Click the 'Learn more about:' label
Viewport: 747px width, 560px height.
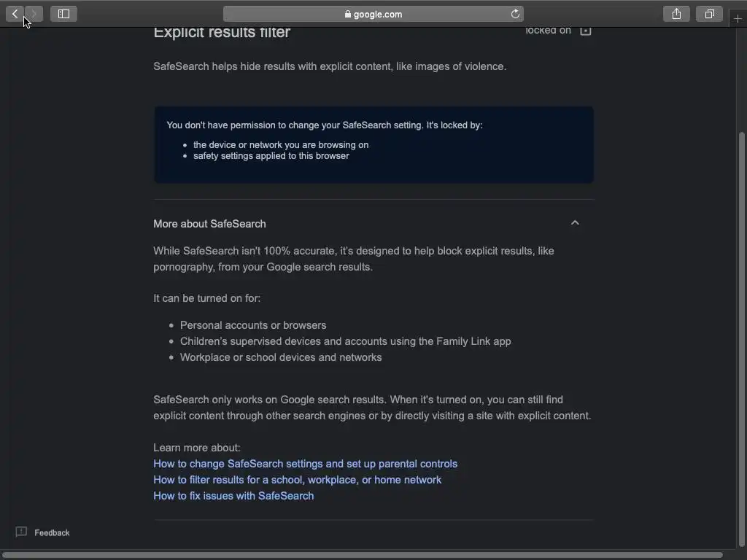[197, 448]
